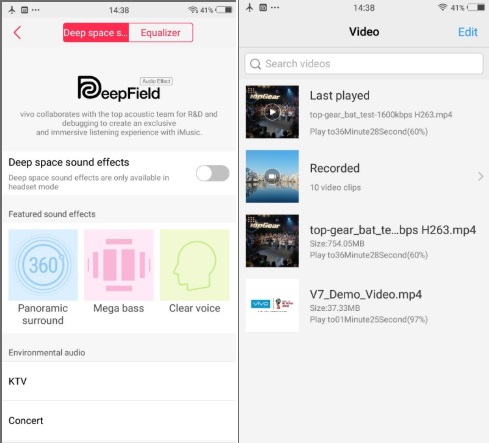Image resolution: width=489 pixels, height=443 pixels.
Task: Click Wi-Fi icon in right status bar
Action: click(x=442, y=7)
